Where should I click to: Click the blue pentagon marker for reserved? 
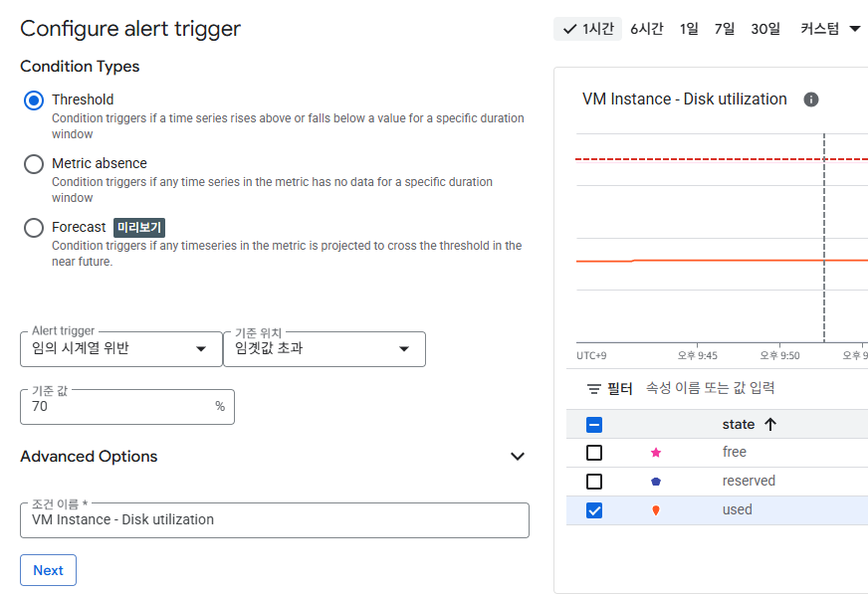(656, 482)
